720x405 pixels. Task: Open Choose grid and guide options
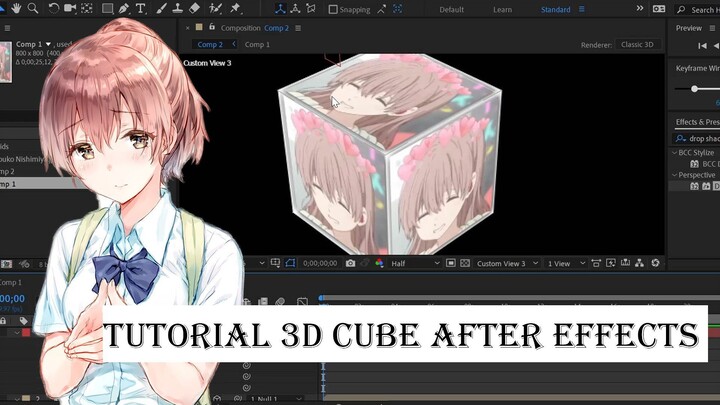[x=276, y=263]
